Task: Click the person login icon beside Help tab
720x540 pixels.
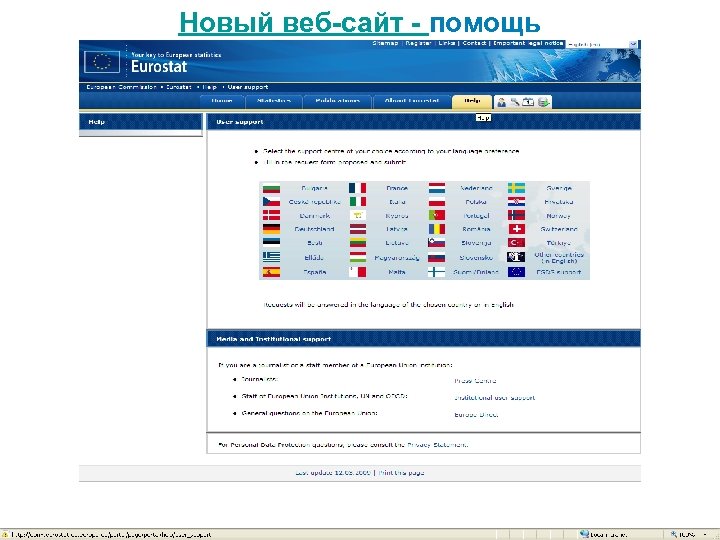Action: pos(501,102)
